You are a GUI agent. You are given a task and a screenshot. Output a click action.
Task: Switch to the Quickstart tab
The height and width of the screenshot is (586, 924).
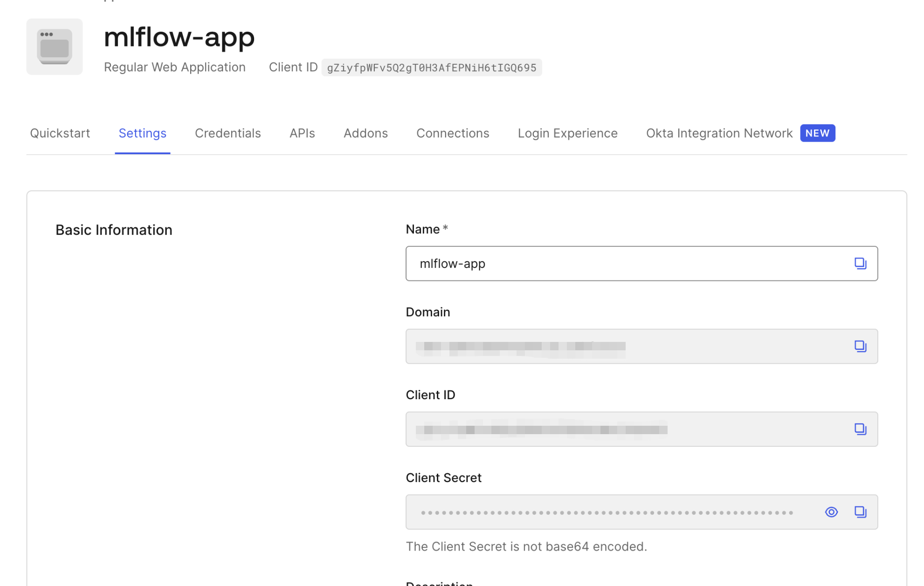point(60,133)
